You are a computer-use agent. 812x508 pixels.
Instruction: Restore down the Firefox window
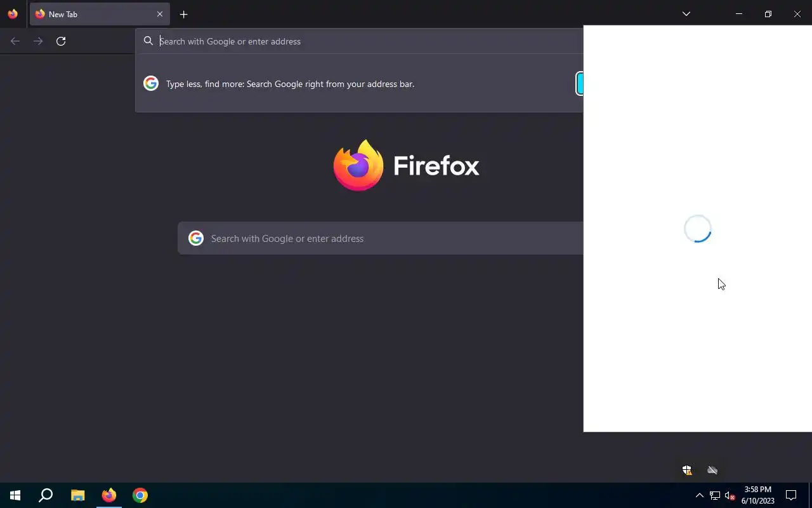tap(768, 14)
